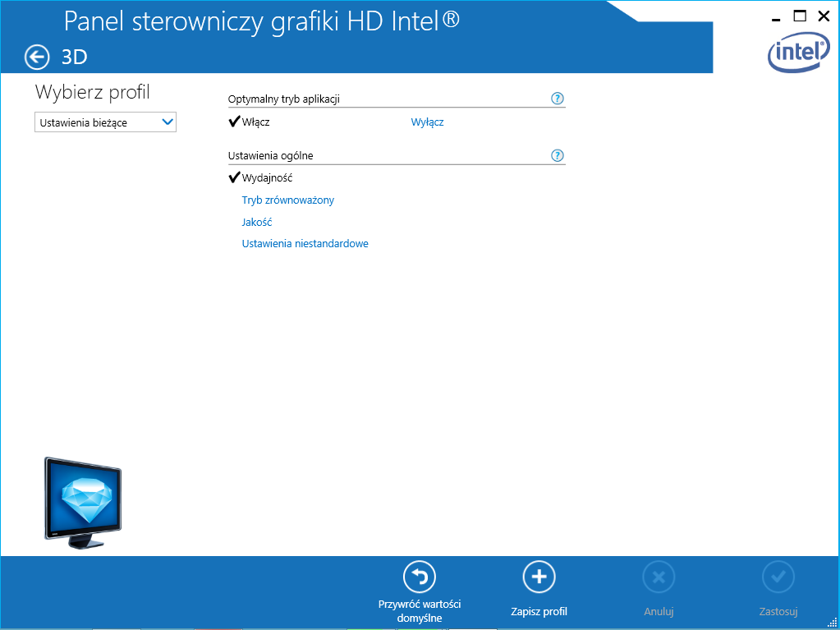
Task: Restore defaults via Przywróć wartości domyślne
Action: [x=420, y=592]
